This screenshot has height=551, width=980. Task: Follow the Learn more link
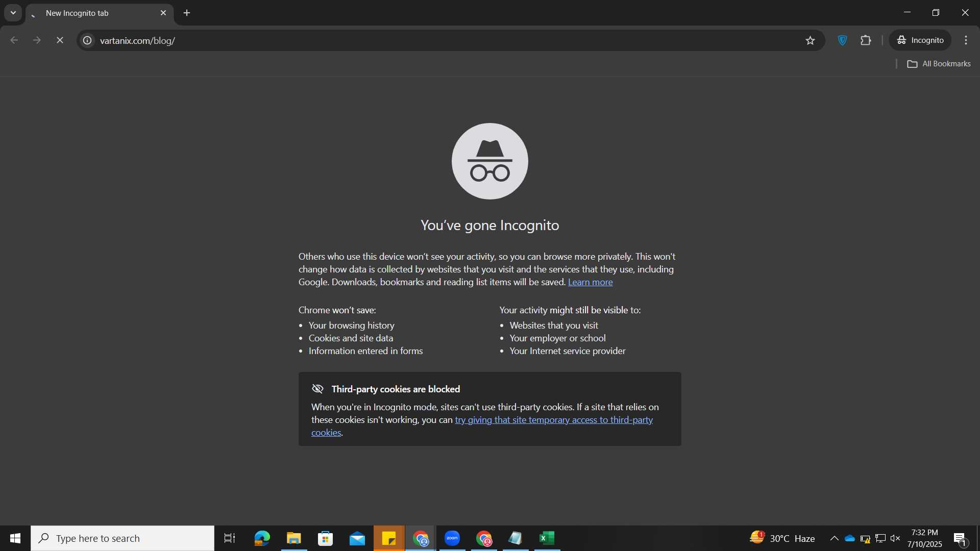tap(590, 282)
